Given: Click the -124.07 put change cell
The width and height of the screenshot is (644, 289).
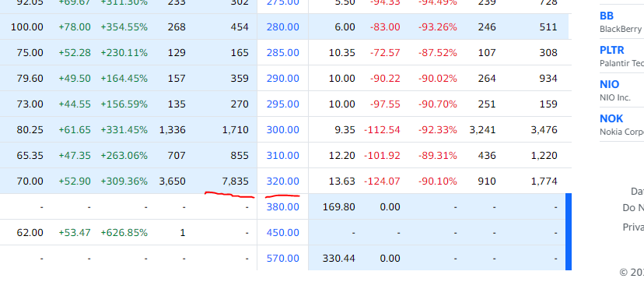Looking at the screenshot, I should (x=382, y=182).
